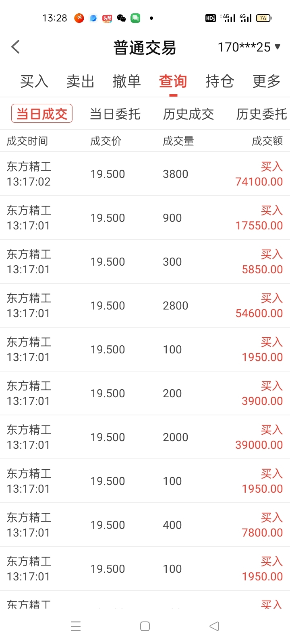Screen dimensions: 290x644
Task: Tap the back arrow icon
Action: pyautogui.click(x=16, y=47)
